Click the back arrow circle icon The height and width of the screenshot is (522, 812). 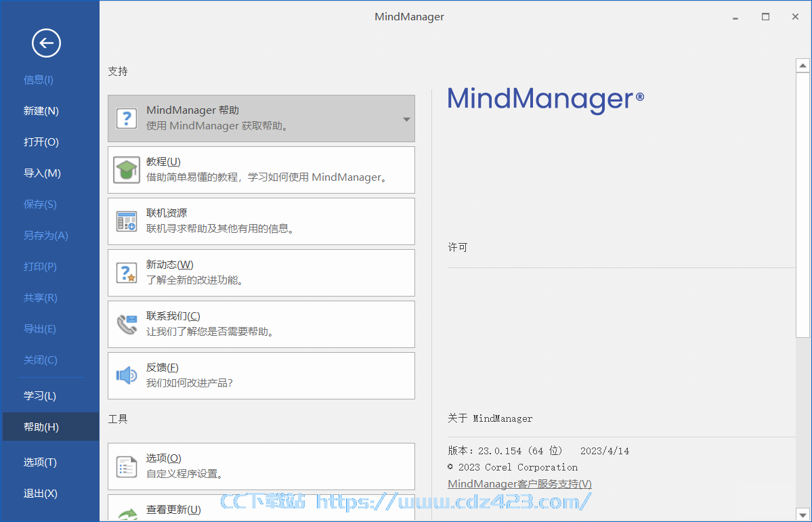coord(46,43)
